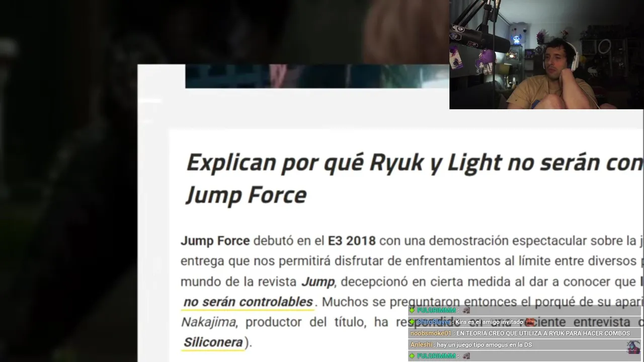Viewport: 644px width, 362px height.
Task: Open chat user "noobsmoke01" username
Action: 431,333
